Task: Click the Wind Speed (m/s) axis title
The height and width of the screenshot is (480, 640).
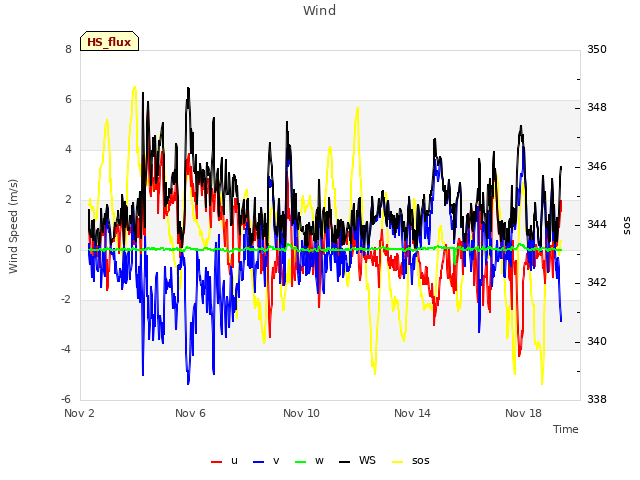Action: pyautogui.click(x=13, y=226)
